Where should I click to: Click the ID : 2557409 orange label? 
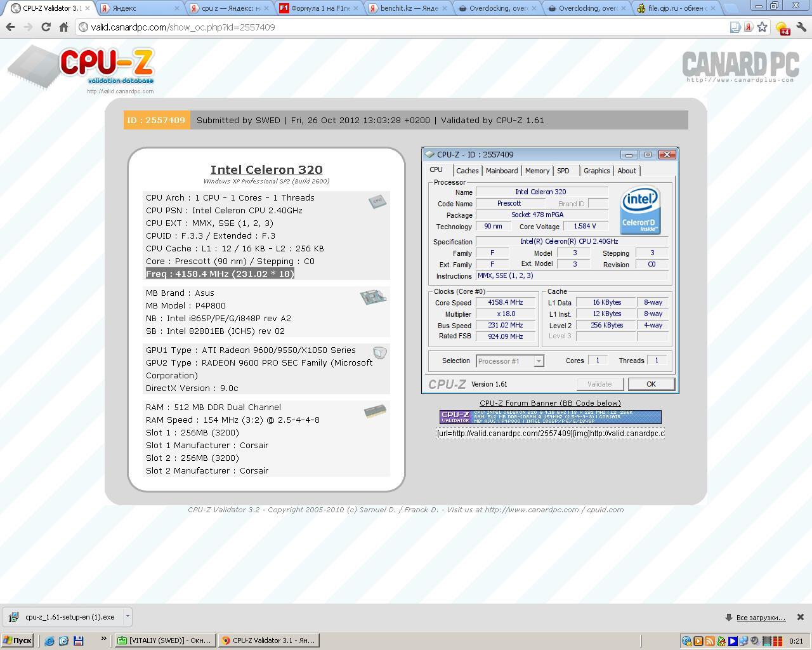click(x=157, y=120)
